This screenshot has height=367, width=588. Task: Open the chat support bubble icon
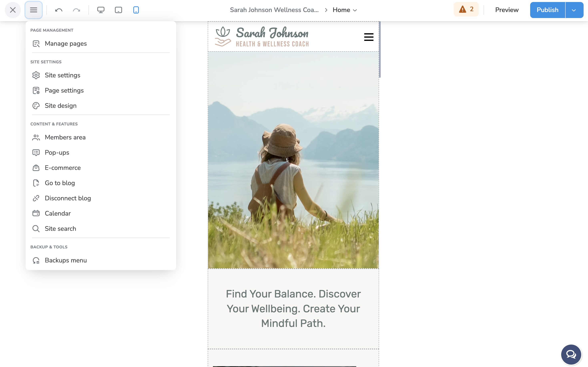click(571, 354)
